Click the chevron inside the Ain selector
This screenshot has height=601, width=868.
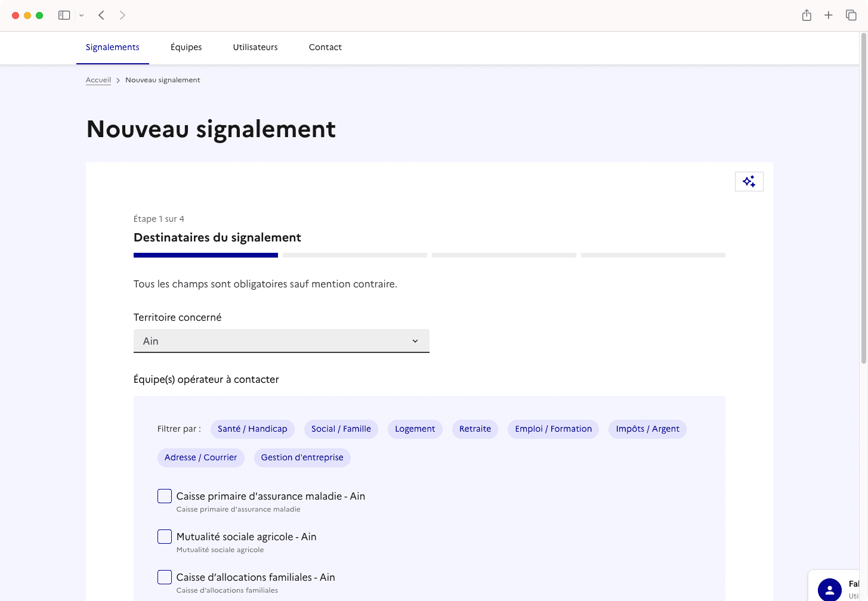(415, 340)
